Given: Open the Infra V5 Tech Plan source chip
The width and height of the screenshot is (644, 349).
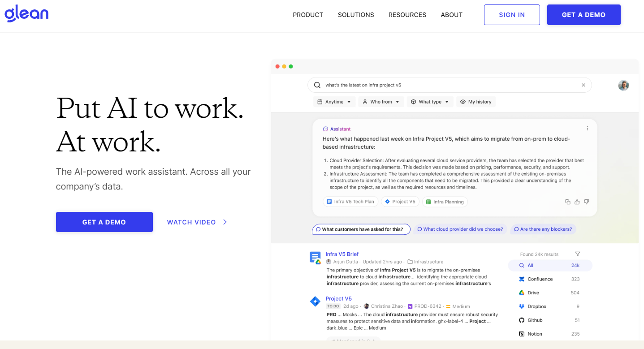Looking at the screenshot, I should [x=350, y=202].
